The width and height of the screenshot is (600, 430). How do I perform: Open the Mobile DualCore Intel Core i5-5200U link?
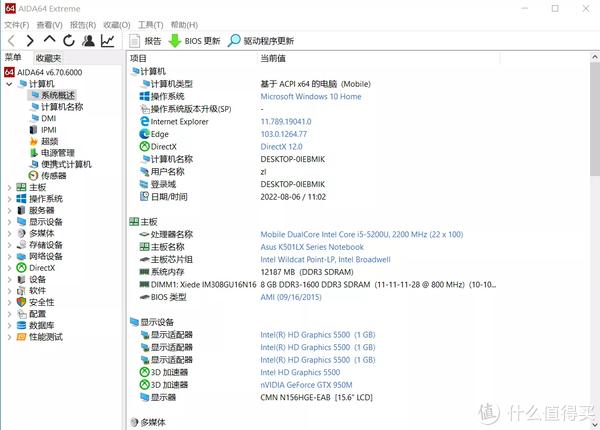click(x=362, y=235)
